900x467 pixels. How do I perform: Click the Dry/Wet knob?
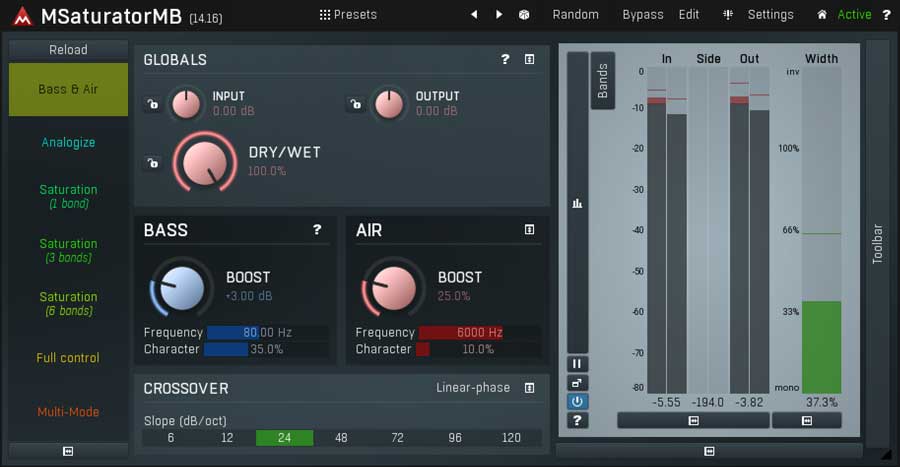pos(204,163)
